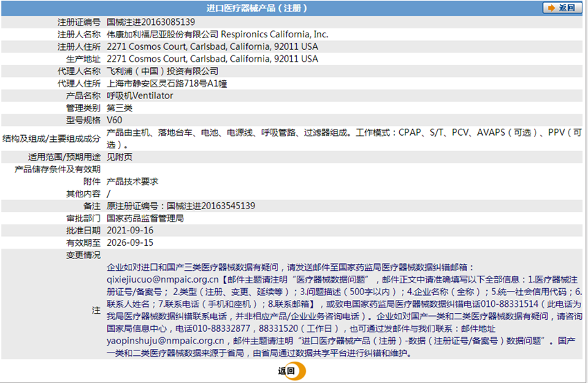
Task: Click the 注册人住所 address value
Action: pyautogui.click(x=212, y=46)
